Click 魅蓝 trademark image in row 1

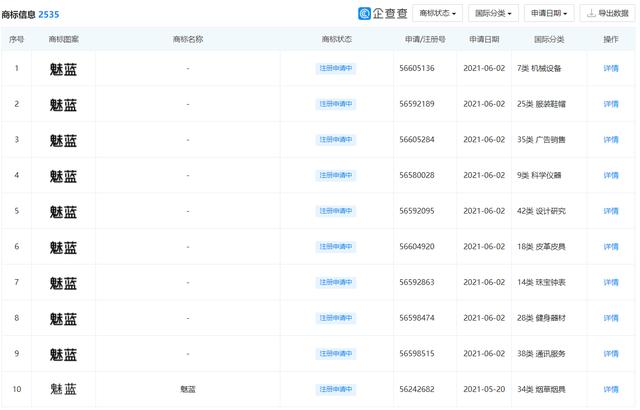[63, 69]
